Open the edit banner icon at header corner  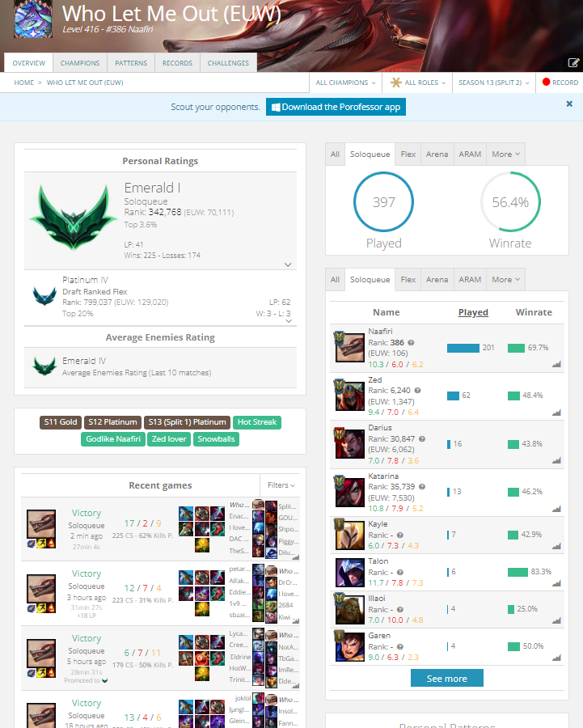pyautogui.click(x=573, y=62)
